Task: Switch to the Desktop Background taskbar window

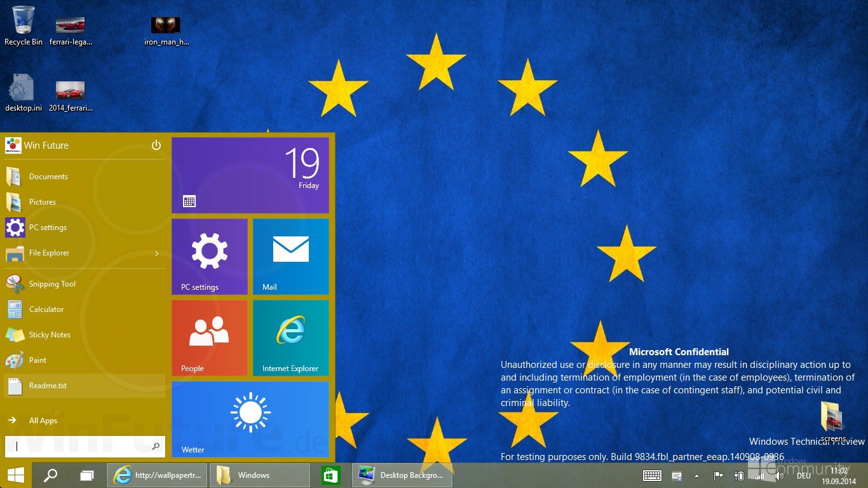Action: click(x=402, y=475)
